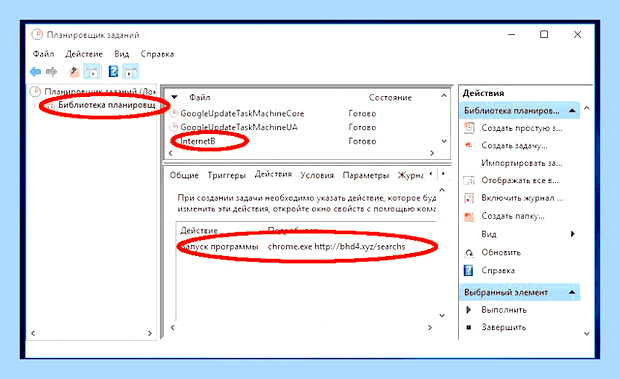Click Включить журнал action

pyautogui.click(x=522, y=198)
